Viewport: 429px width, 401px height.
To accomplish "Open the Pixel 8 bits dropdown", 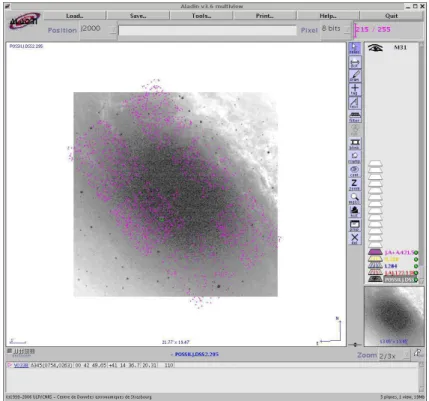I will coord(336,29).
